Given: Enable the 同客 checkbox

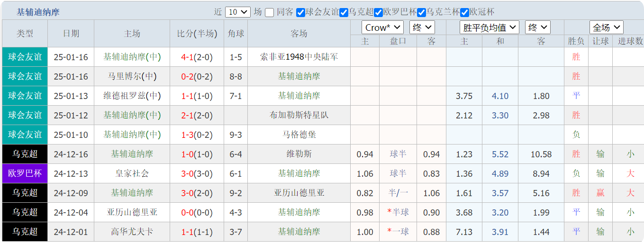Looking at the screenshot, I should point(269,12).
